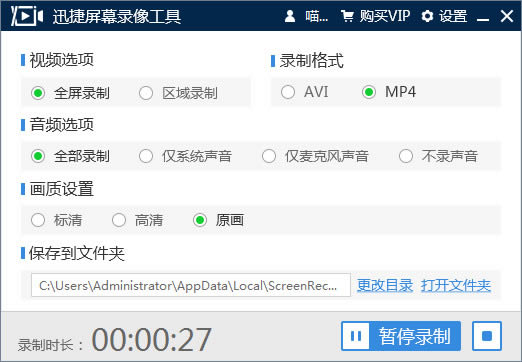Viewport: 522px width, 362px height.
Task: Click the 音频选项 section heading
Action: click(62, 125)
